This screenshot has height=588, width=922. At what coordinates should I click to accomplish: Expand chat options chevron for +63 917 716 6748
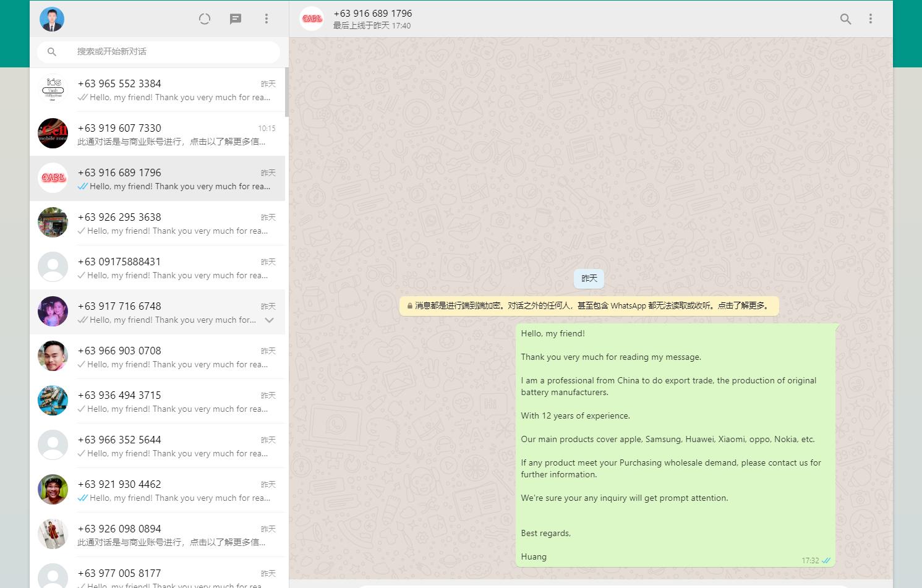pos(269,320)
